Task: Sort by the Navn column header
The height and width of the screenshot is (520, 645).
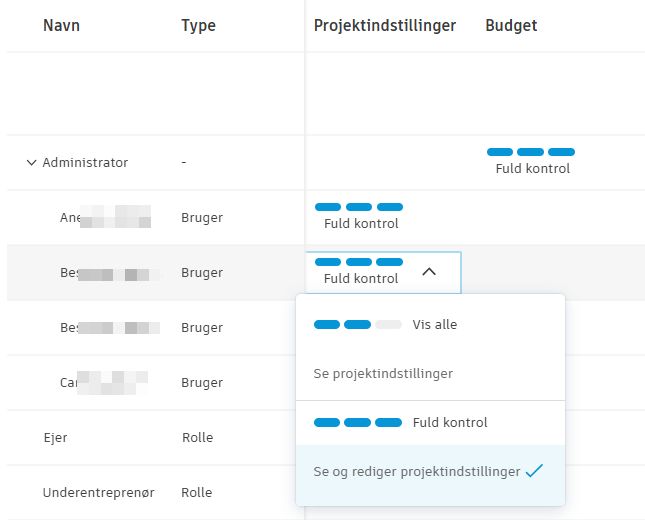Action: (x=61, y=26)
